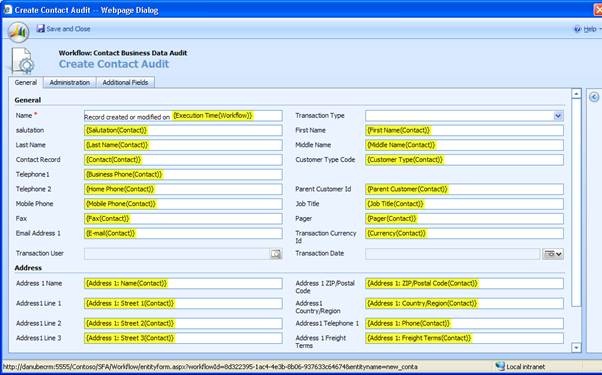Click the scrollbar up arrow
The image size is (602, 375).
(576, 94)
